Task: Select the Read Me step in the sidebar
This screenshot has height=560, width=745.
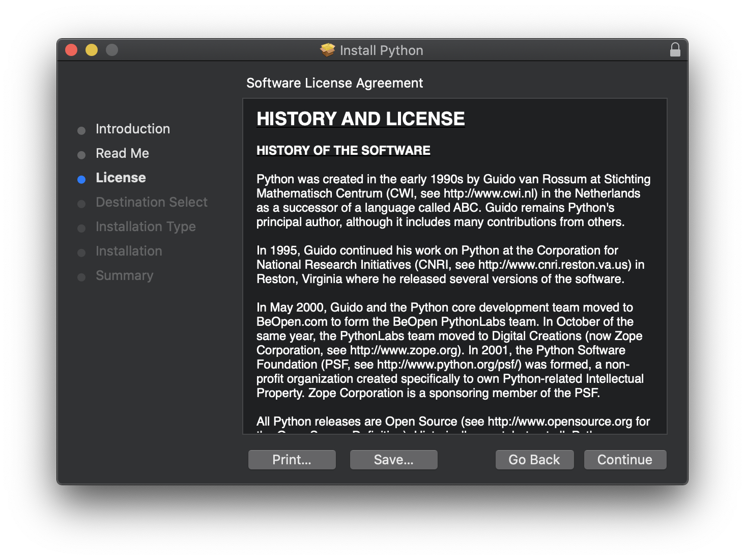Action: pyautogui.click(x=122, y=153)
